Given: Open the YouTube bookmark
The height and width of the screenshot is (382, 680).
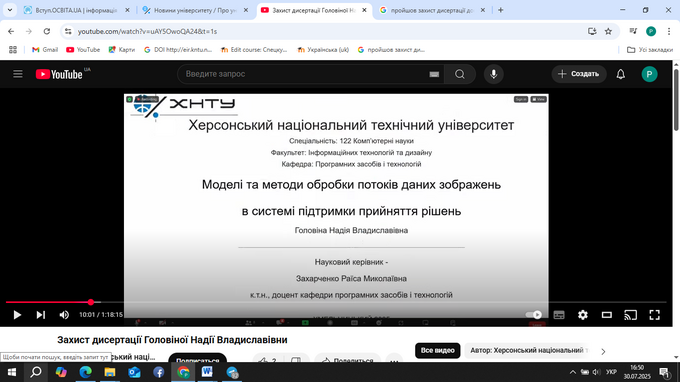Looking at the screenshot, I should pos(83,50).
